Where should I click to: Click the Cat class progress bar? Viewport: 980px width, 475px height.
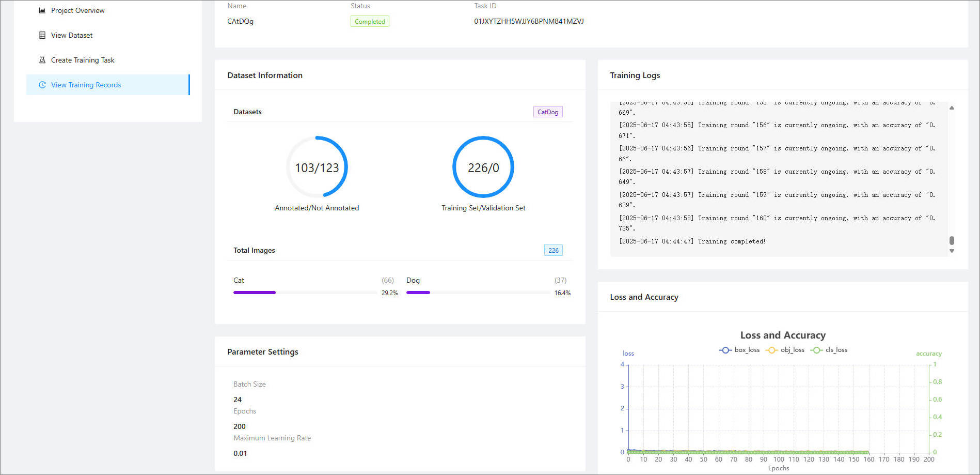[307, 293]
